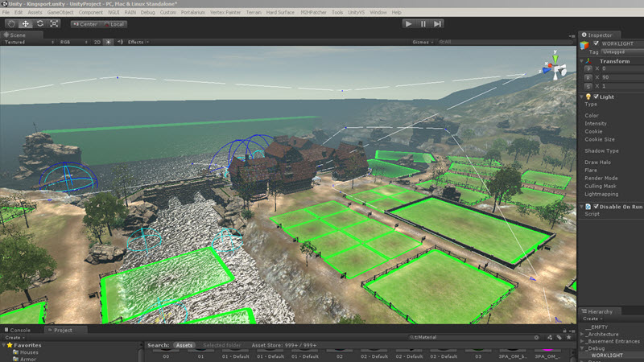Open the Gizmos dropdown

(422, 42)
